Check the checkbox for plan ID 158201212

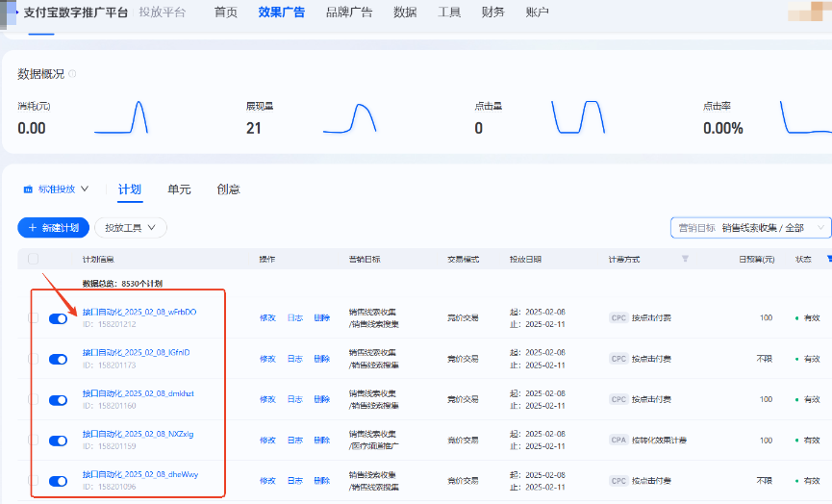click(x=34, y=317)
